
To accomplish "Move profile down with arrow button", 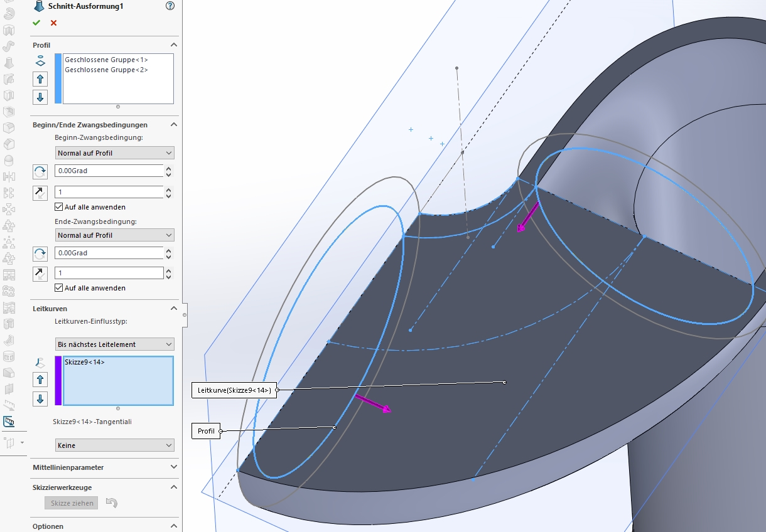I will (40, 97).
